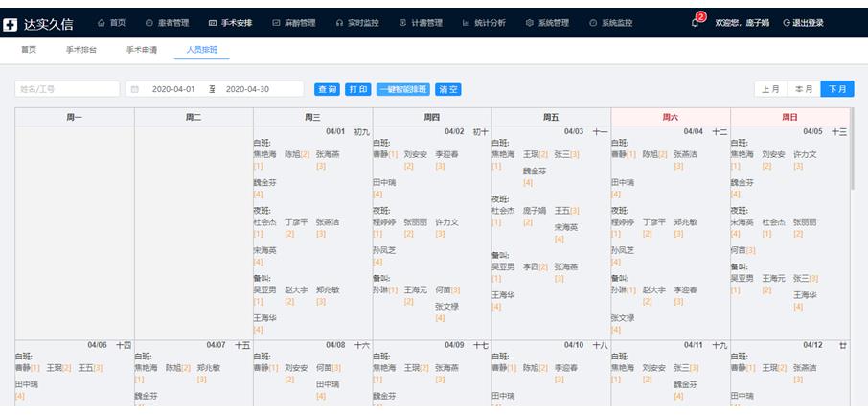Click the 一键智能排班 button
The height and width of the screenshot is (416, 868).
[x=402, y=89]
